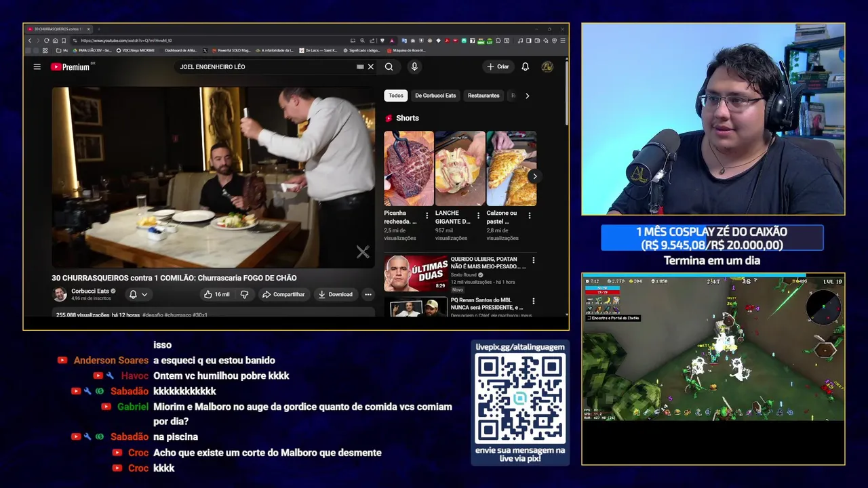The width and height of the screenshot is (868, 488).
Task: Play or pause the churrascaria video player
Action: click(x=213, y=178)
